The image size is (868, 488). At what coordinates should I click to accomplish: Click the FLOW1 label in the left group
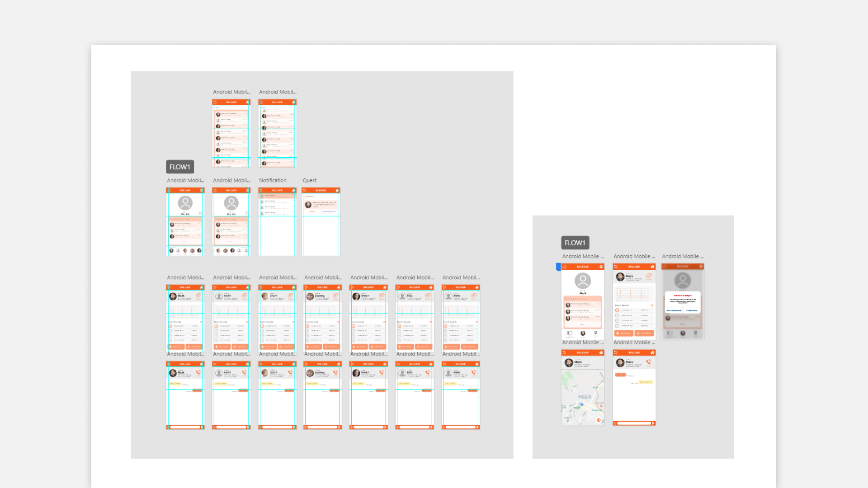point(179,167)
